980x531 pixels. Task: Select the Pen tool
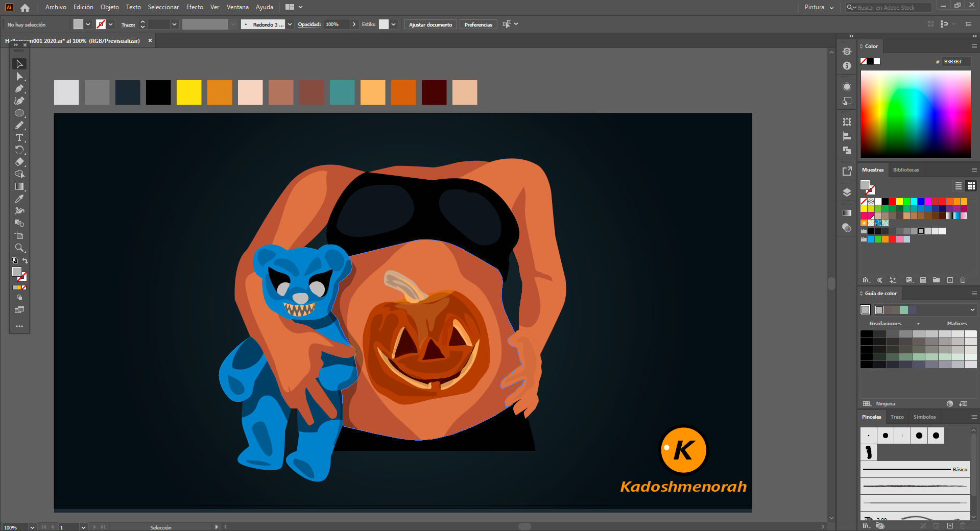click(19, 89)
